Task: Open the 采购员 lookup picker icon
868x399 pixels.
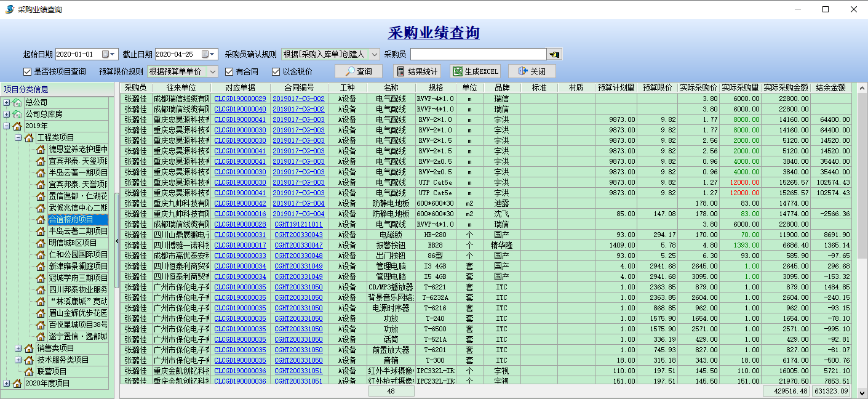Action: click(x=555, y=54)
